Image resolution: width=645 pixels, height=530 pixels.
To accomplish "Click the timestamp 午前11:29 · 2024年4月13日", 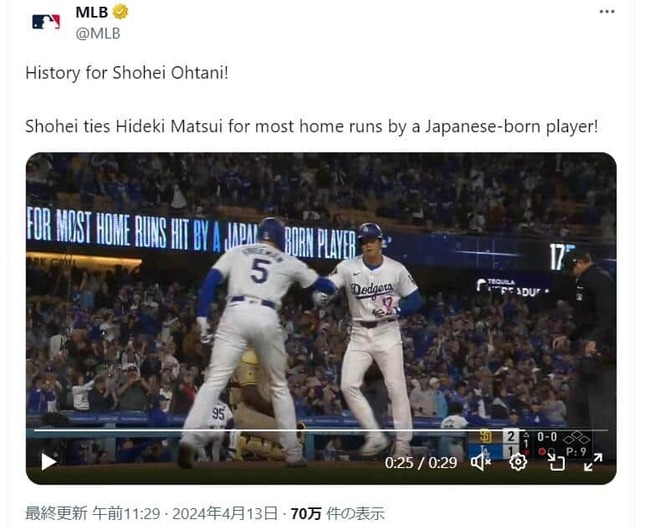I will click(x=185, y=514).
